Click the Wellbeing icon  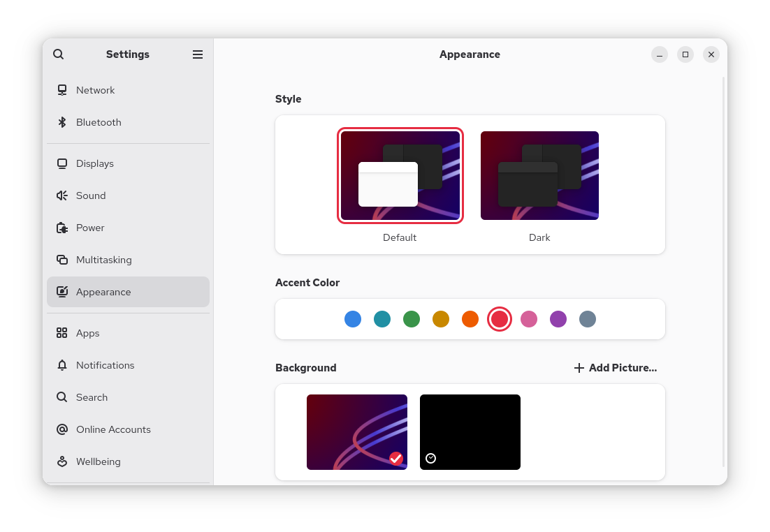(x=62, y=461)
